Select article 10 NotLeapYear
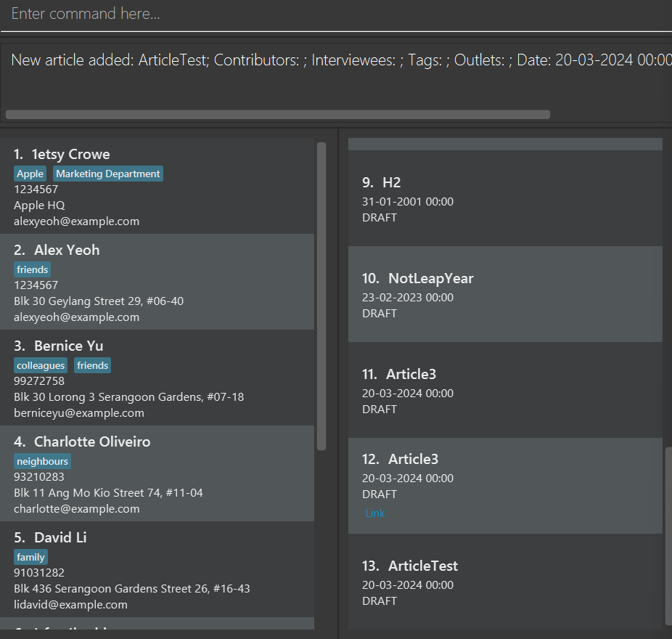 pos(505,294)
